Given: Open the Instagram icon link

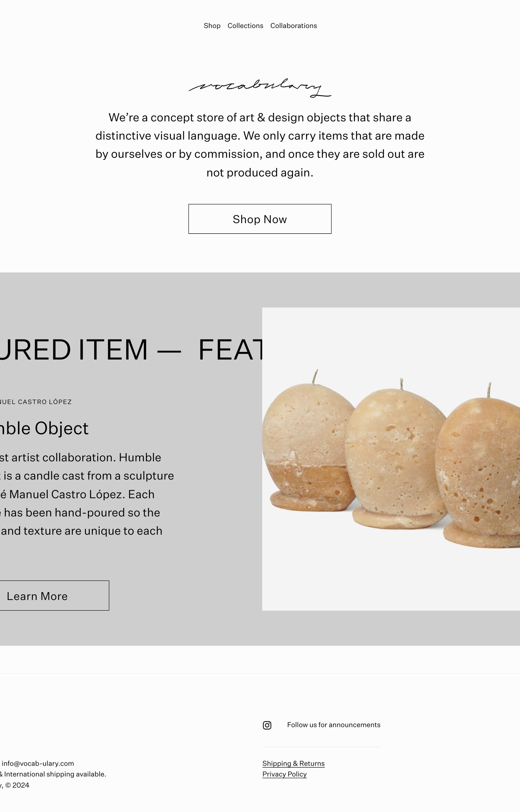Looking at the screenshot, I should (267, 725).
